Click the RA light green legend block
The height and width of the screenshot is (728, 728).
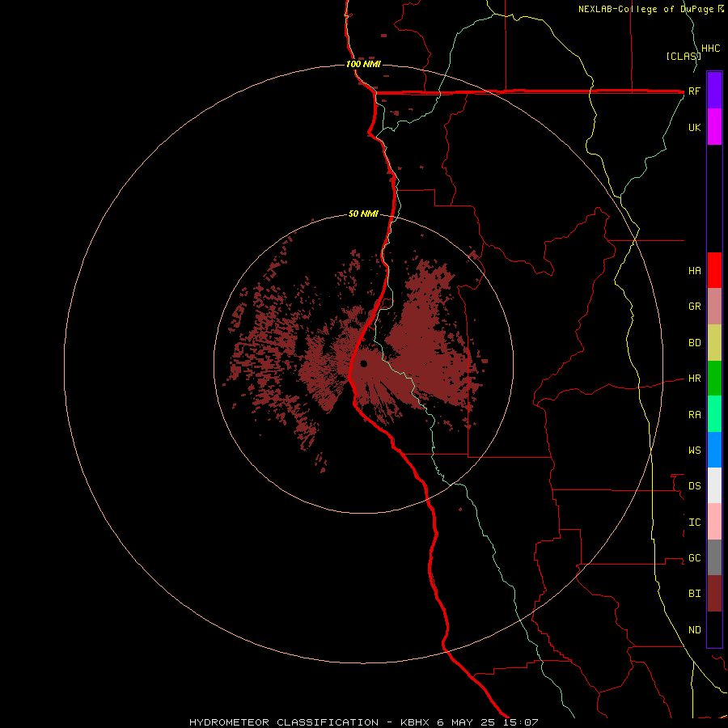pyautogui.click(x=714, y=414)
